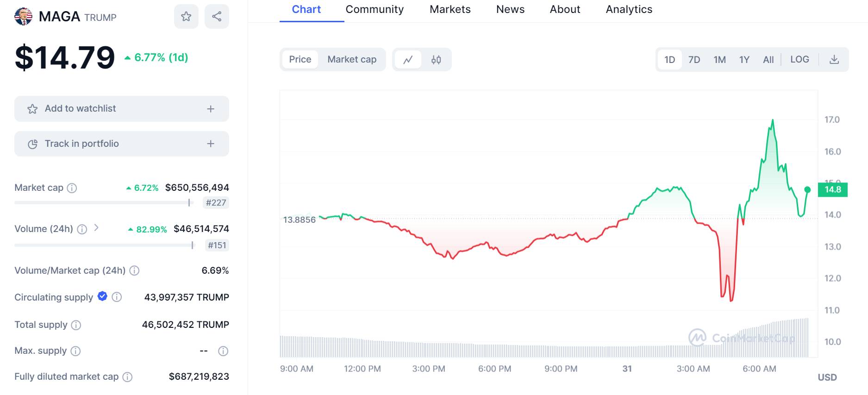868x395 pixels.
Task: Select the 1D time range
Action: (x=669, y=60)
